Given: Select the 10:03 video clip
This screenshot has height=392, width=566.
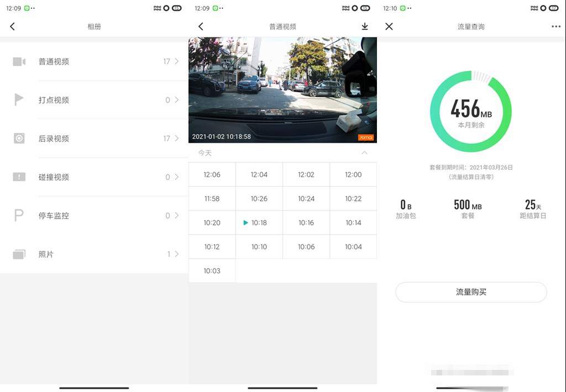Looking at the screenshot, I should (212, 271).
